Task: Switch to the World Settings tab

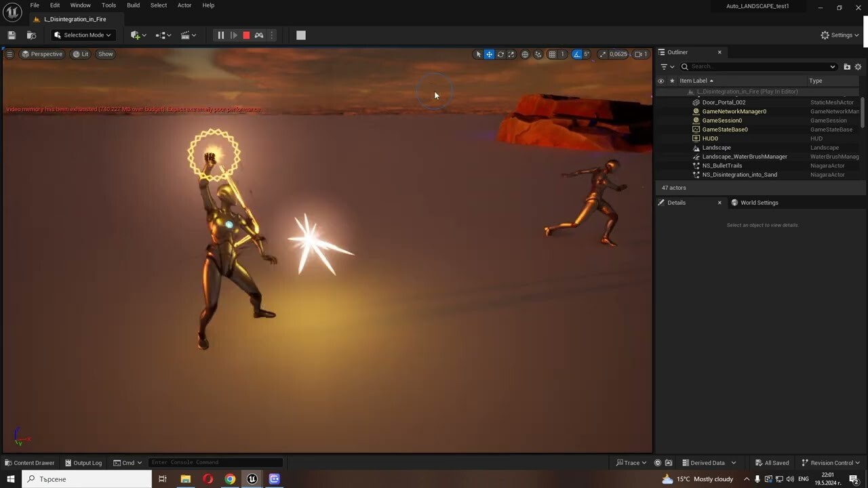Action: tap(759, 202)
